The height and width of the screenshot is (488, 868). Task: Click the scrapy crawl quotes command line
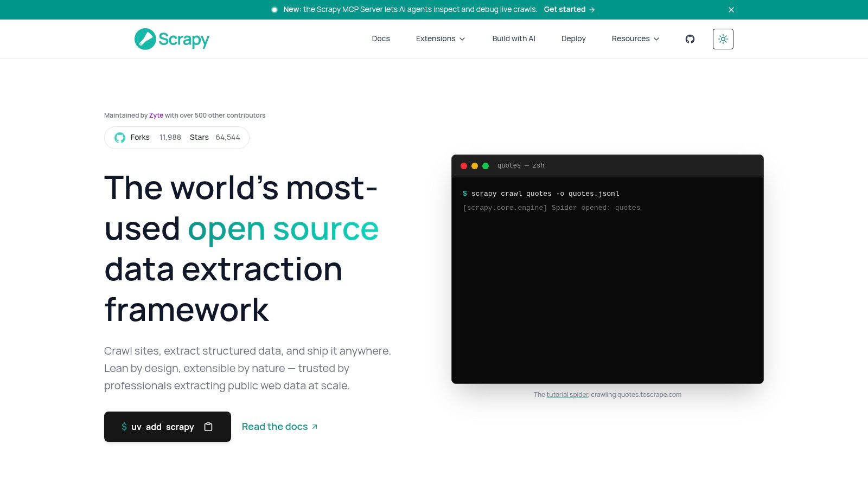pyautogui.click(x=541, y=194)
